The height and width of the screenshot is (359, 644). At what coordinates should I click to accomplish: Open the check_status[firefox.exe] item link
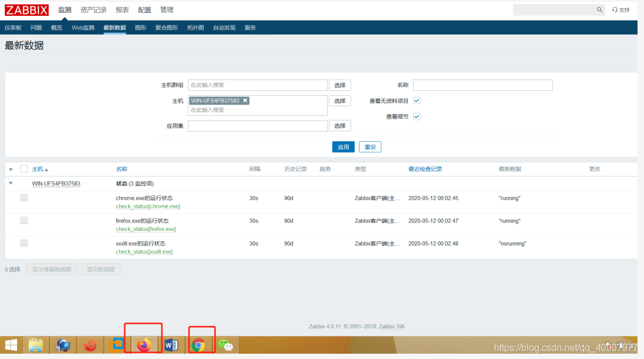[146, 229]
